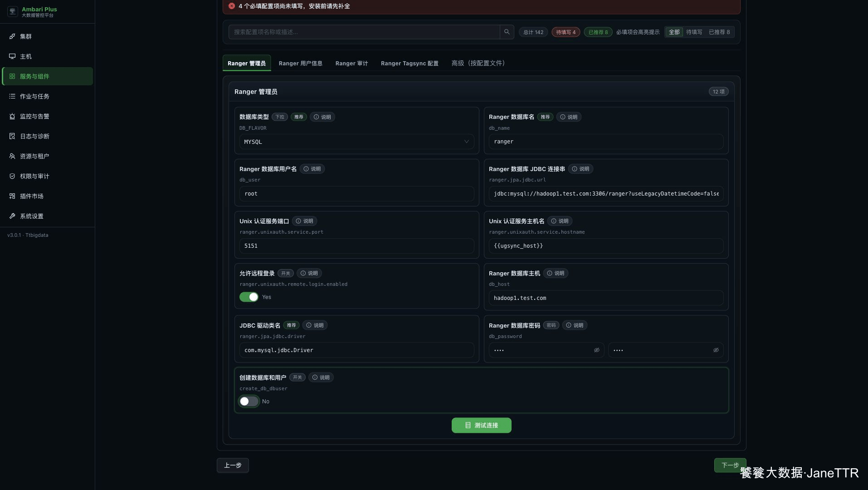
Task: Show password in confirm db_password field
Action: point(716,350)
